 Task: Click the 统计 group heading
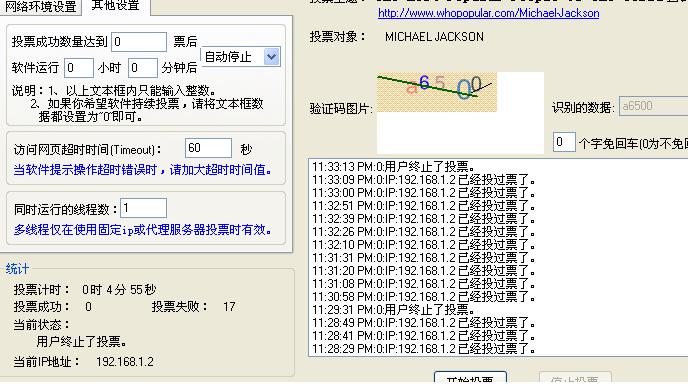click(17, 269)
